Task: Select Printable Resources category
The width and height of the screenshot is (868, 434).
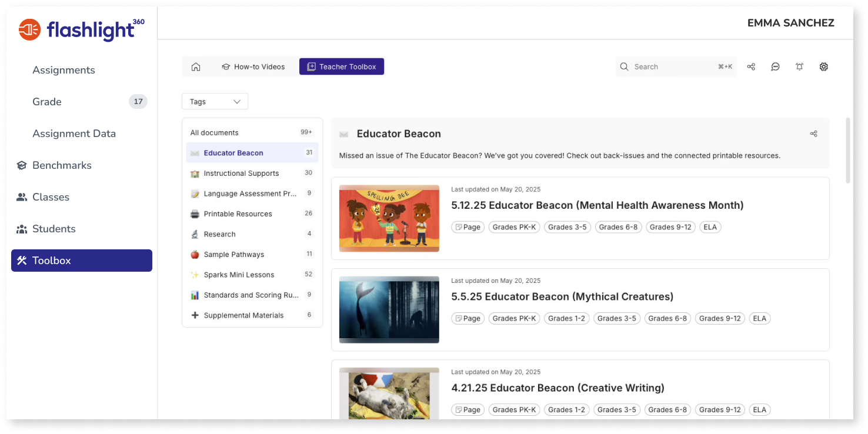Action: point(252,214)
